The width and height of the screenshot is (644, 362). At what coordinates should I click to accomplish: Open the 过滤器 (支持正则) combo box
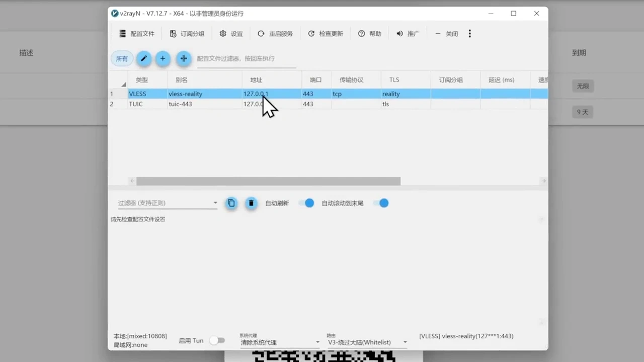click(168, 203)
